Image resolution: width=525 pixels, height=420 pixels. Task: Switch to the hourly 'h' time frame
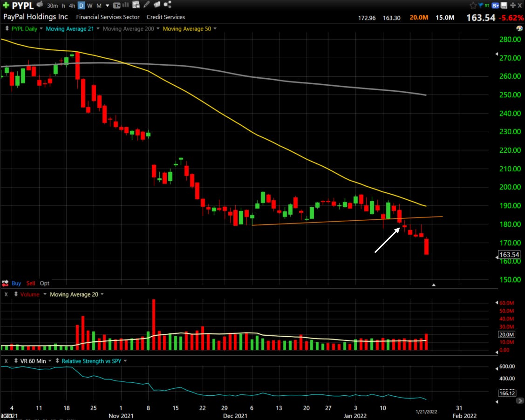(64, 5)
